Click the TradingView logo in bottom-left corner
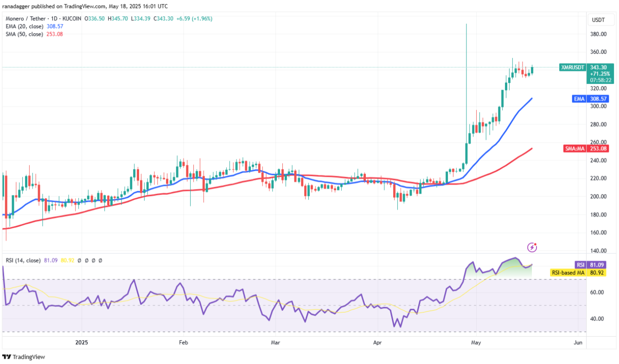Image resolution: width=619 pixels, height=364 pixels. click(x=24, y=357)
